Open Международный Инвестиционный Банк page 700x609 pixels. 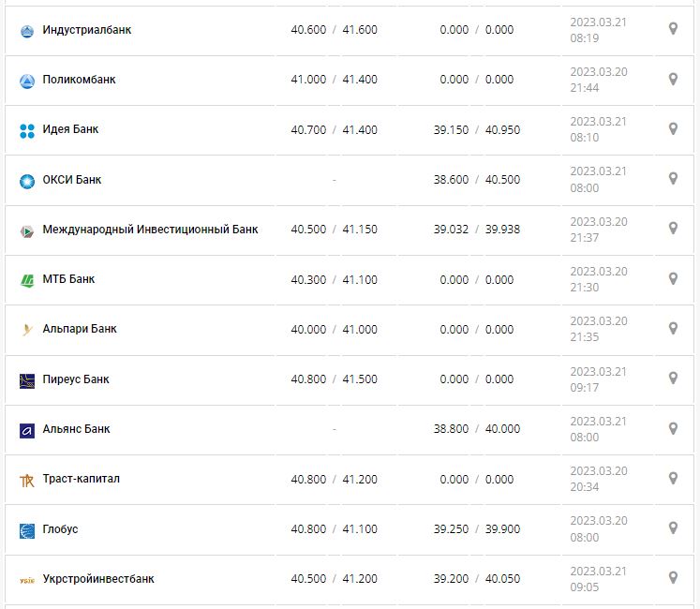click(150, 230)
